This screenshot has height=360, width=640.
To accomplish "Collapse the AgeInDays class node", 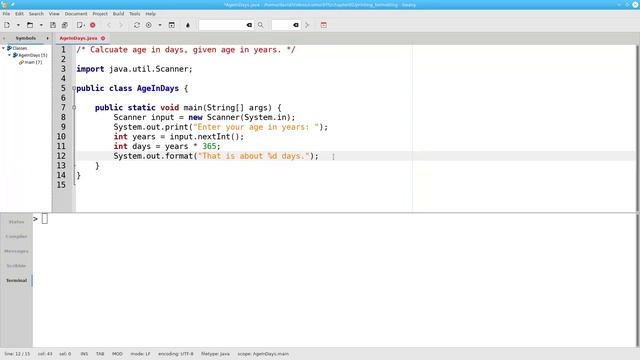I will pyautogui.click(x=9, y=55).
